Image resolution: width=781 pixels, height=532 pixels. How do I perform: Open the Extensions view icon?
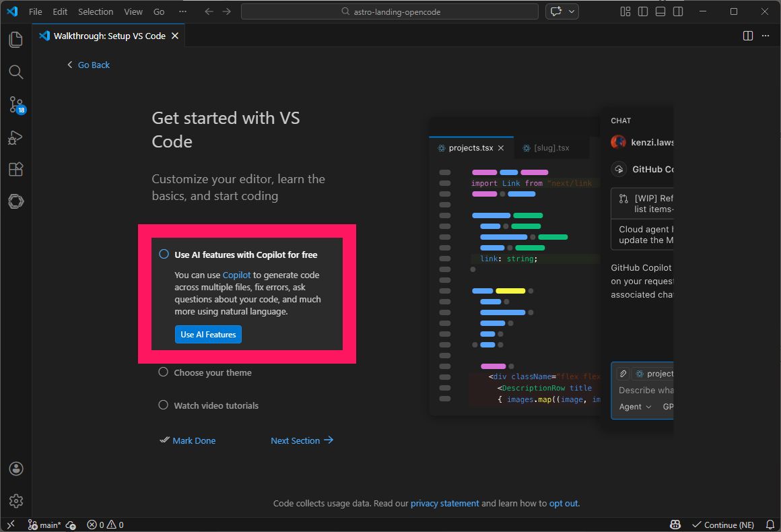click(x=16, y=169)
